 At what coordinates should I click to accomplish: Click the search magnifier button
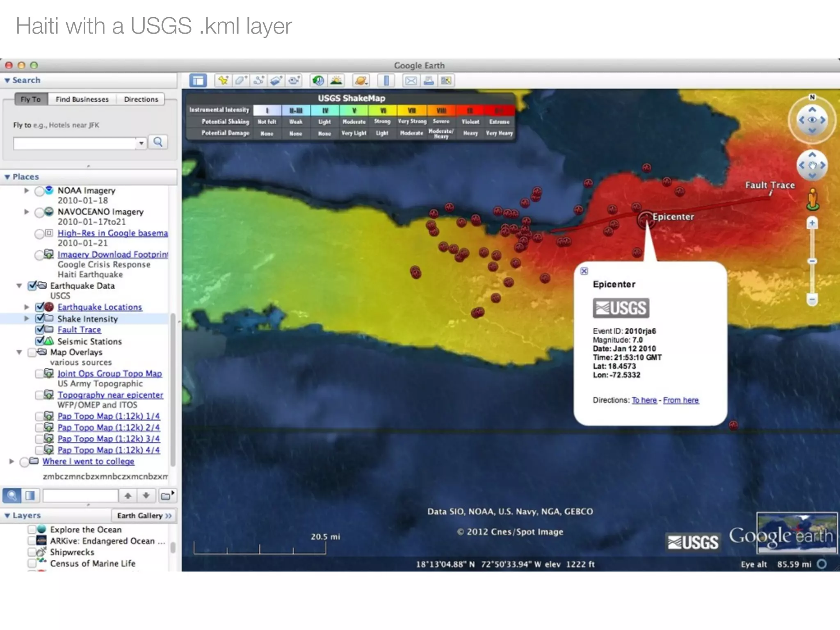tap(158, 142)
